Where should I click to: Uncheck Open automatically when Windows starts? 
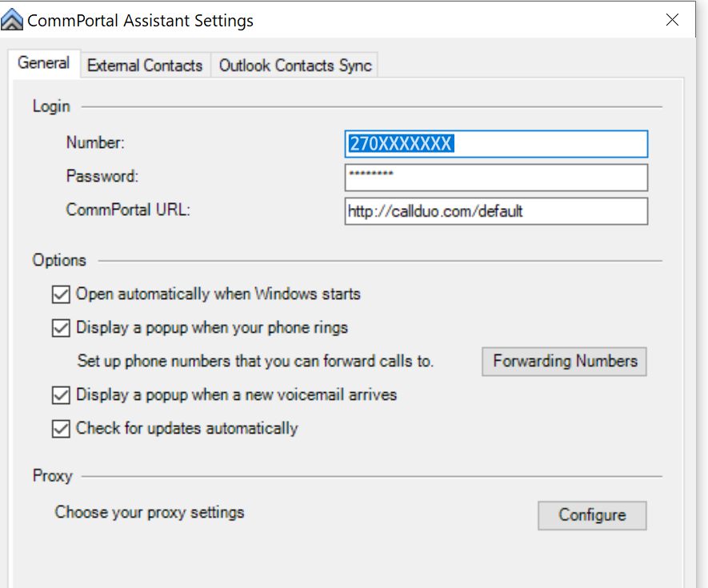point(61,294)
